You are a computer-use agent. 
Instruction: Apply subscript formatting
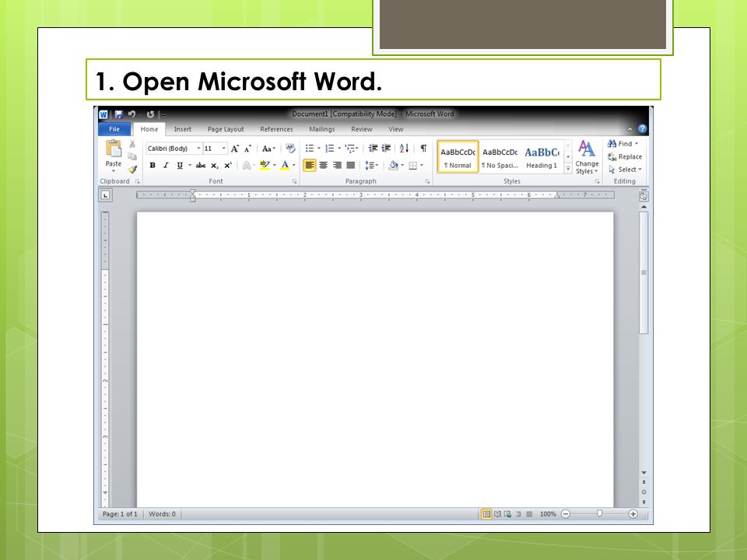tap(215, 165)
